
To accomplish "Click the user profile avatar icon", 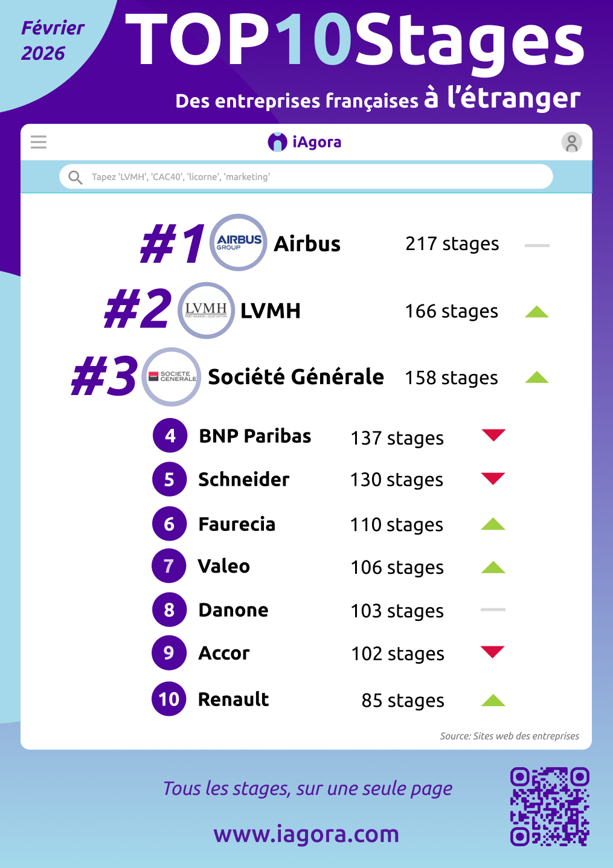I will (x=571, y=143).
